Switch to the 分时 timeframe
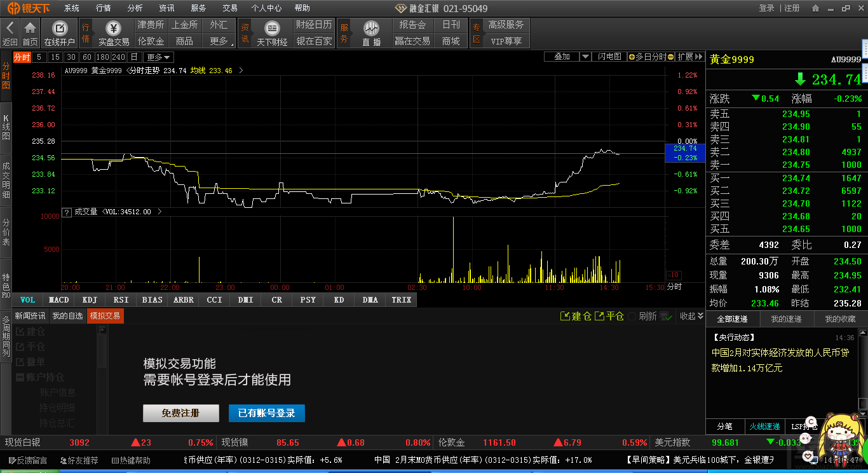 point(22,57)
